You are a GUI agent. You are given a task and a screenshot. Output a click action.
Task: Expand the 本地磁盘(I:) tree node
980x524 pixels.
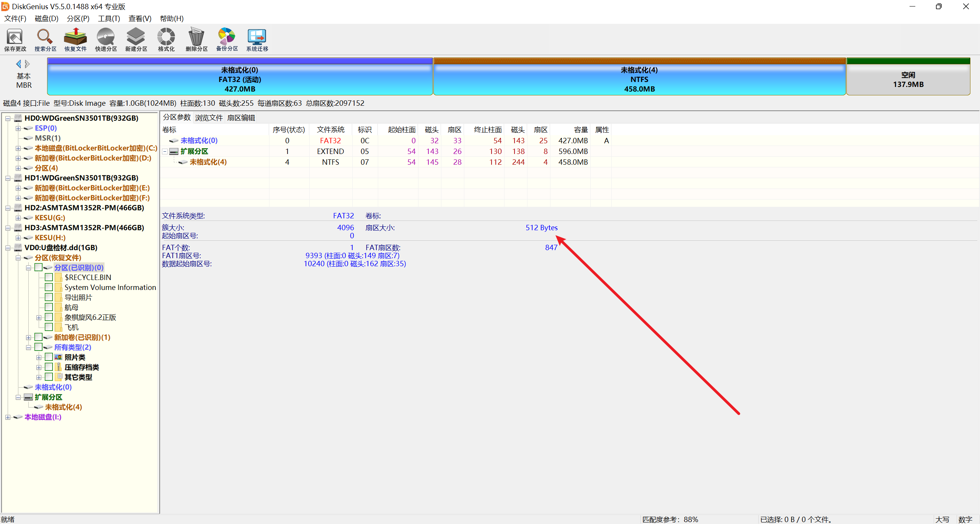pyautogui.click(x=8, y=417)
